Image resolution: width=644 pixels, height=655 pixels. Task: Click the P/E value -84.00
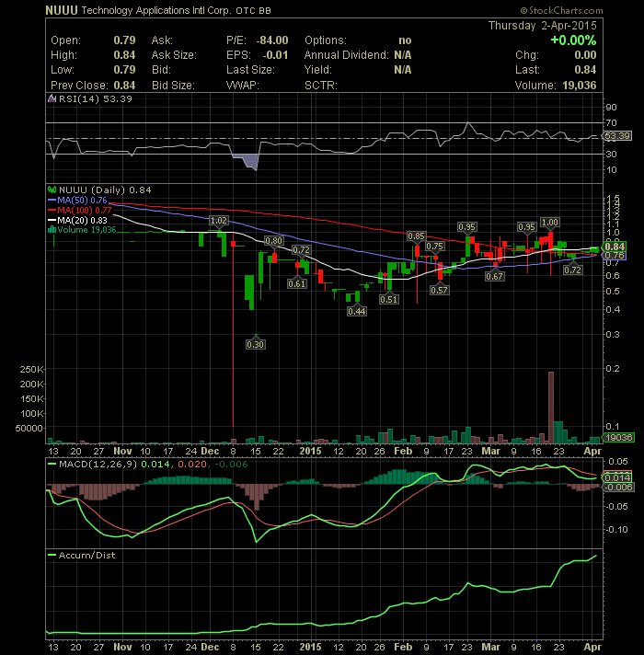pyautogui.click(x=272, y=40)
